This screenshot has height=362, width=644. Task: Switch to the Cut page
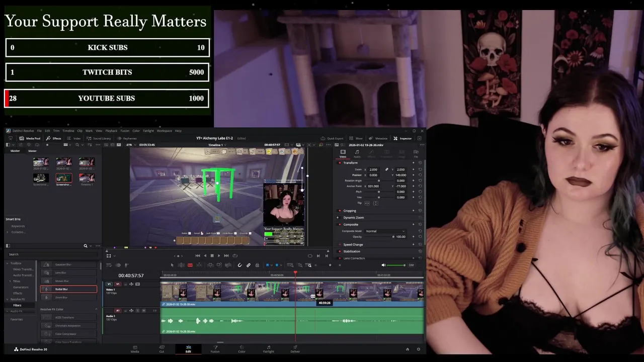click(162, 348)
